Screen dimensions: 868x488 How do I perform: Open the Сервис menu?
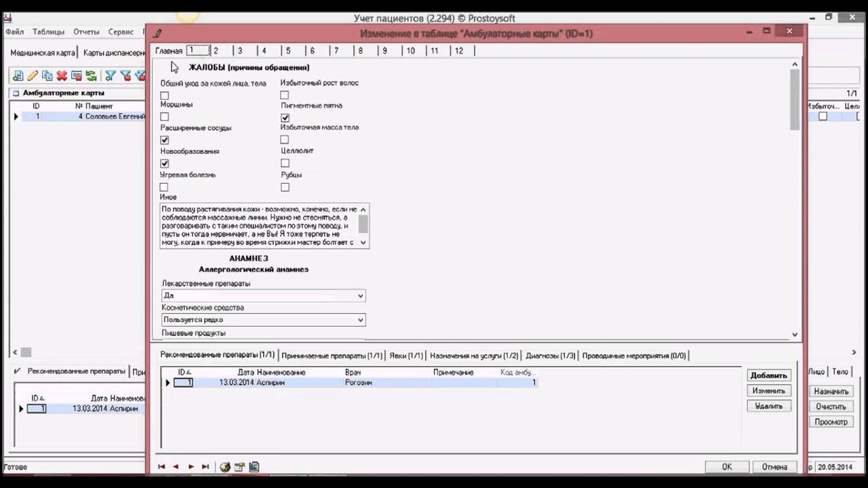(121, 32)
